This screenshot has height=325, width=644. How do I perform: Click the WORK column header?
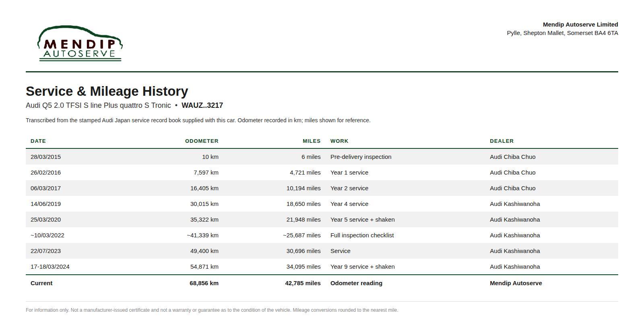[339, 141]
